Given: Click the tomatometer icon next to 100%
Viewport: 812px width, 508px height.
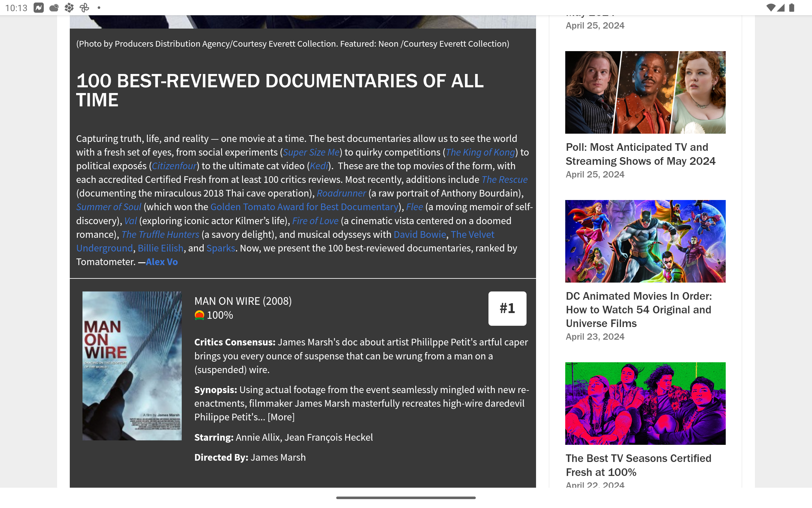Looking at the screenshot, I should tap(199, 315).
